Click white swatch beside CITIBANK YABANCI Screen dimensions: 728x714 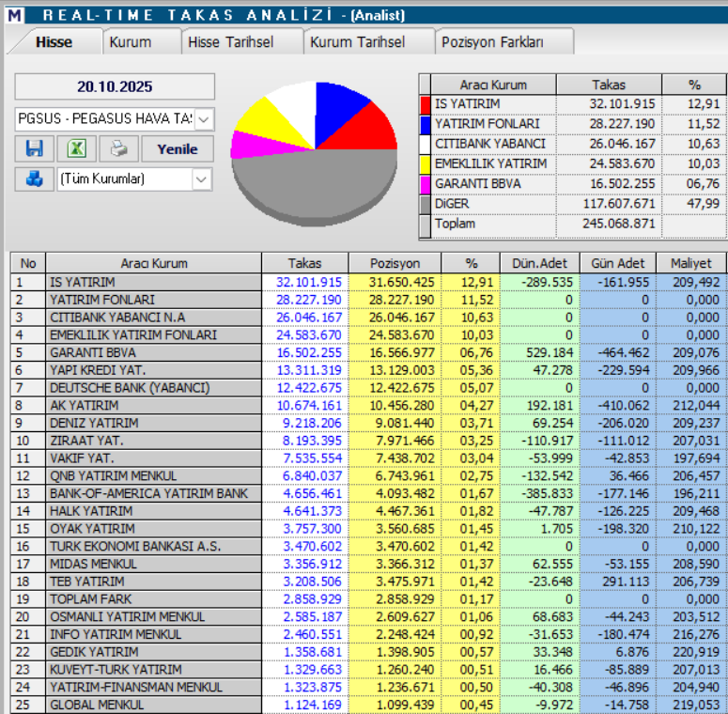pos(426,145)
